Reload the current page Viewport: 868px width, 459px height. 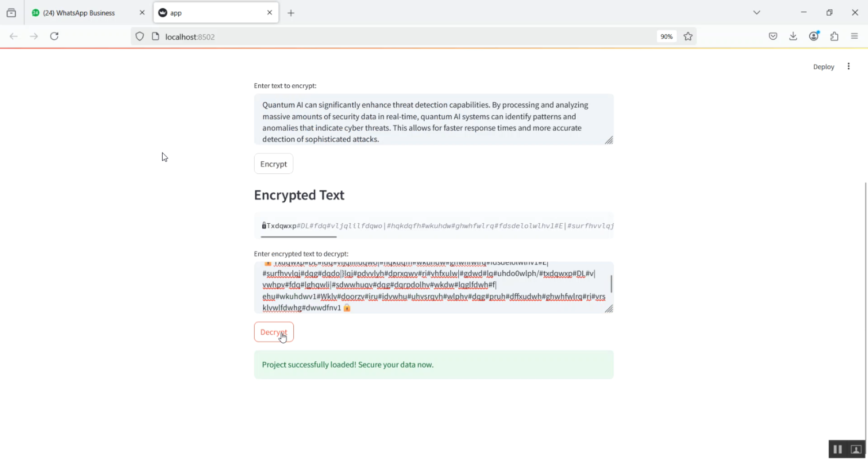coord(54,36)
